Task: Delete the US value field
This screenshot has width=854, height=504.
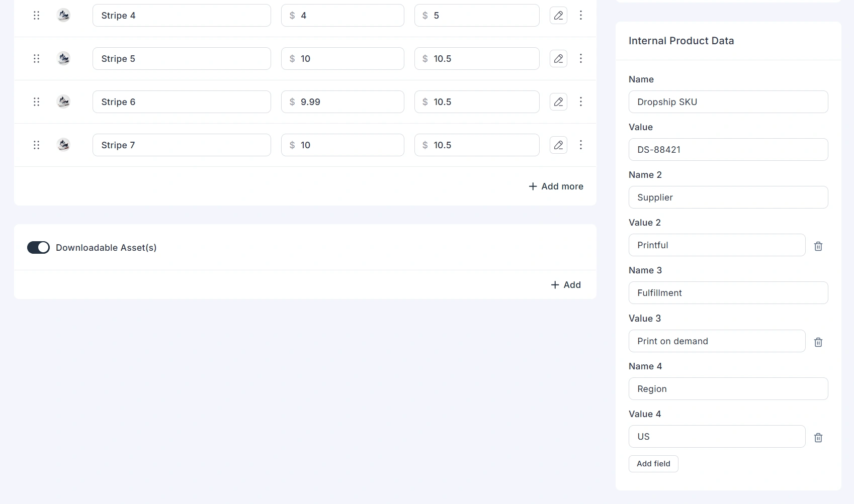Action: click(818, 438)
